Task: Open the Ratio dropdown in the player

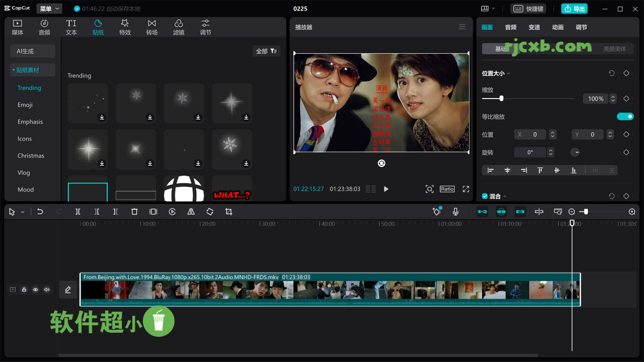Action: click(447, 189)
